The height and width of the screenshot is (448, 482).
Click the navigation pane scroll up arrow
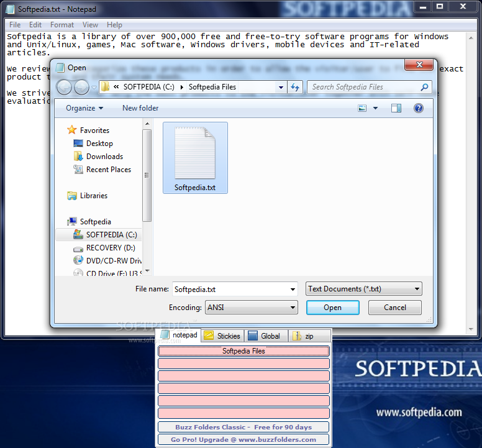pyautogui.click(x=147, y=124)
